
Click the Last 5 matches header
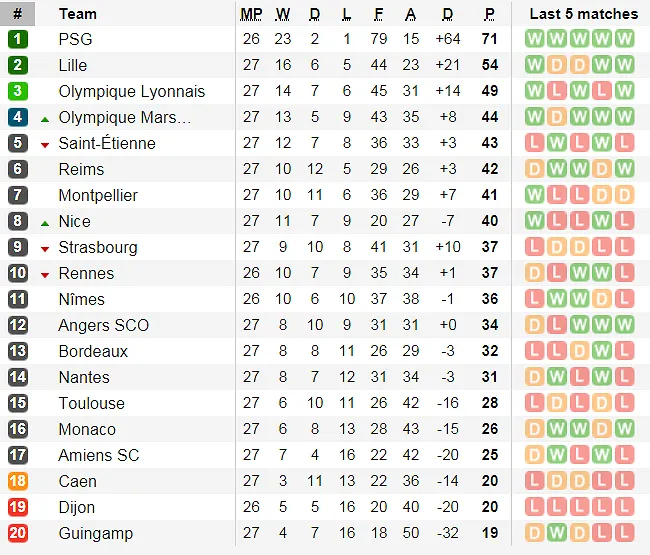(583, 14)
